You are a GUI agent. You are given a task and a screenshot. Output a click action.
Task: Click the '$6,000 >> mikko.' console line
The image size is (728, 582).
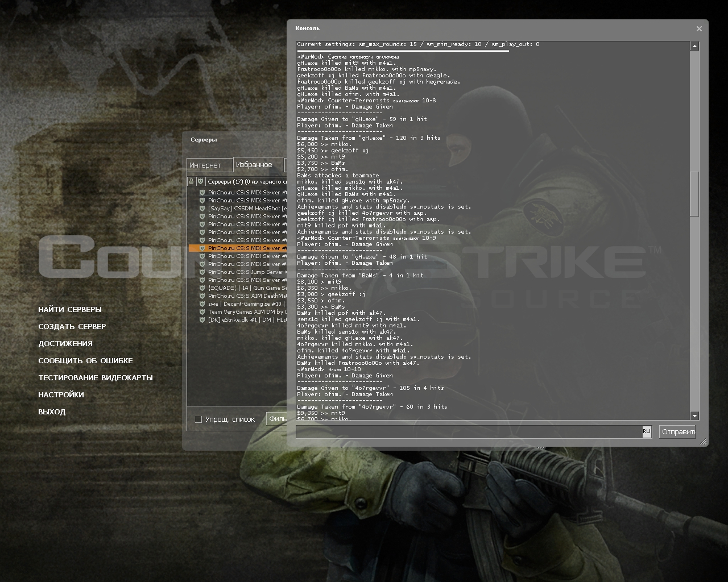click(x=324, y=144)
